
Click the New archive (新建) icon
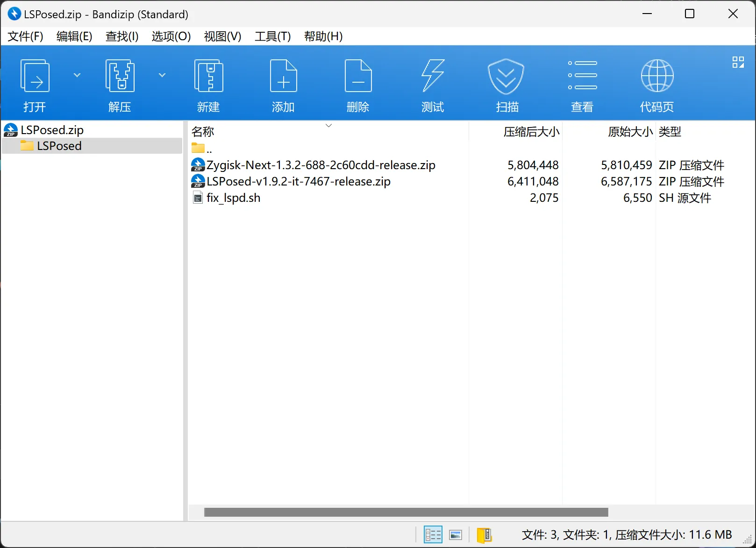pyautogui.click(x=208, y=76)
